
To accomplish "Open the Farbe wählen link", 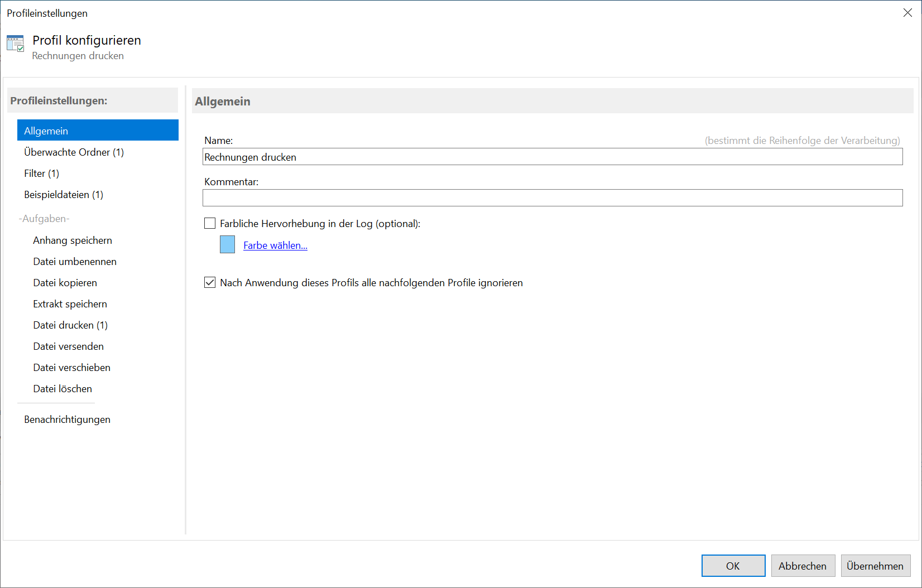I will (x=275, y=245).
